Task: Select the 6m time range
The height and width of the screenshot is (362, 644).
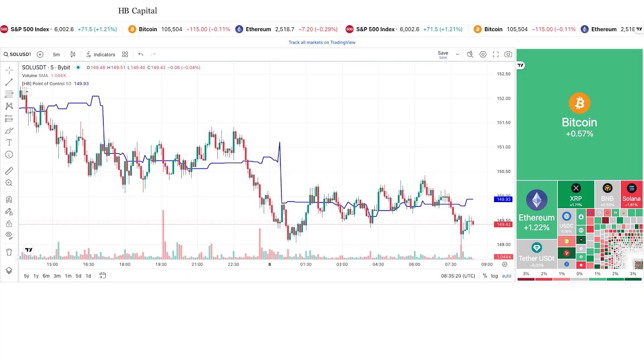Action: [46, 276]
